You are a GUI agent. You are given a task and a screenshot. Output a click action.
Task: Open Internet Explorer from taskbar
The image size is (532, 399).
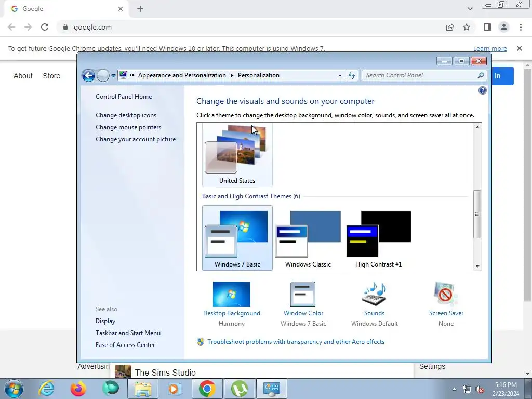[x=46, y=389]
